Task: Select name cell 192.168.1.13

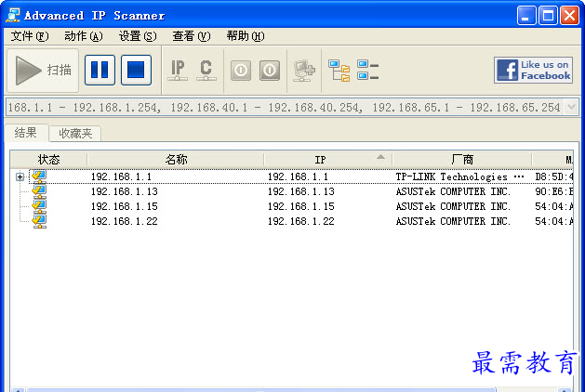Action: tap(125, 191)
